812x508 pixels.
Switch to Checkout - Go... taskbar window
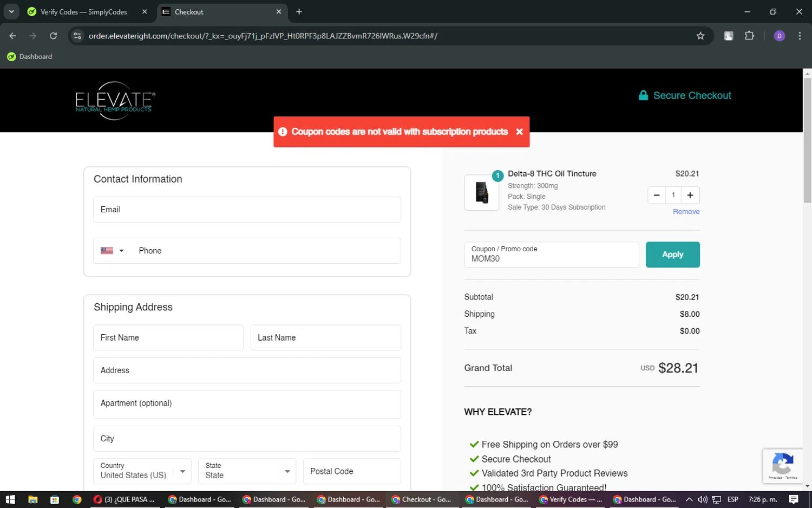click(x=422, y=499)
